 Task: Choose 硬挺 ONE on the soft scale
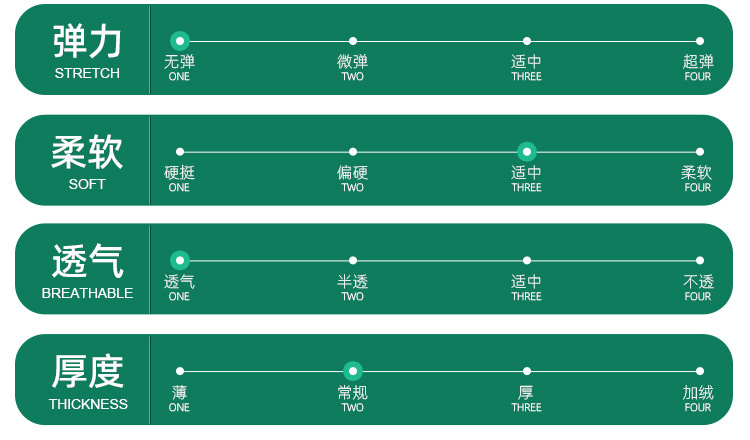[x=180, y=152]
